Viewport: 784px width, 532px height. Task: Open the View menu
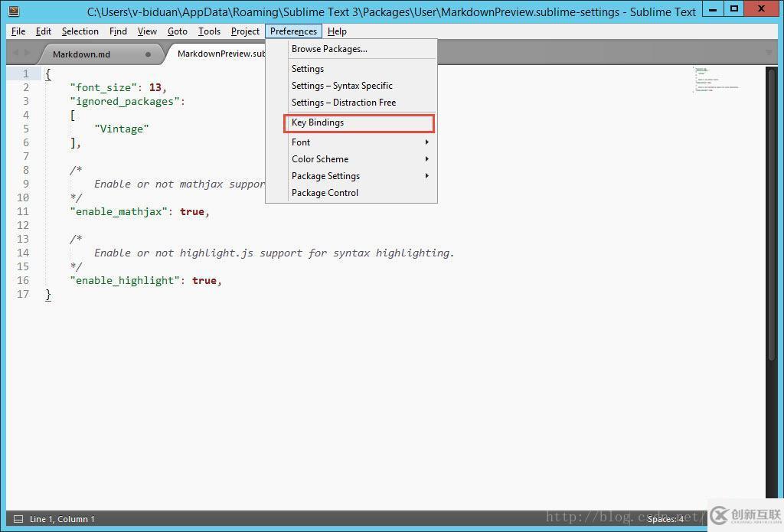pos(147,31)
